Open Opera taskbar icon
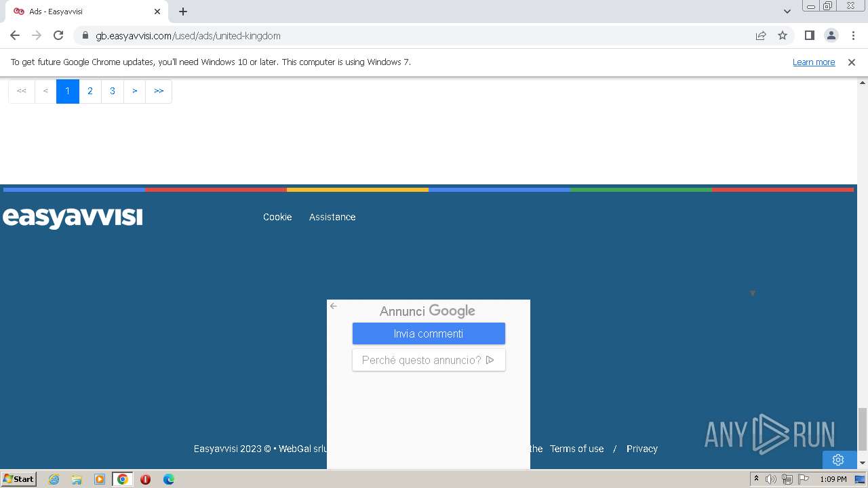Screen dimensions: 868x488 pyautogui.click(x=145, y=479)
